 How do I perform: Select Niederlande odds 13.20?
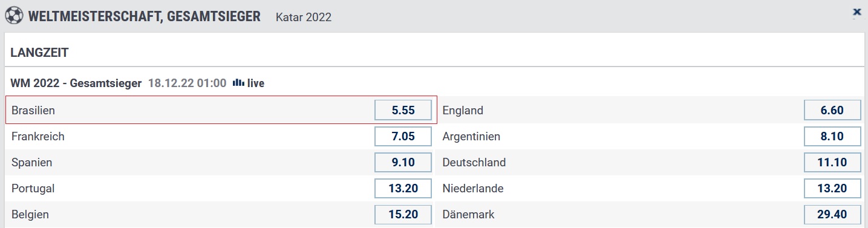(832, 189)
